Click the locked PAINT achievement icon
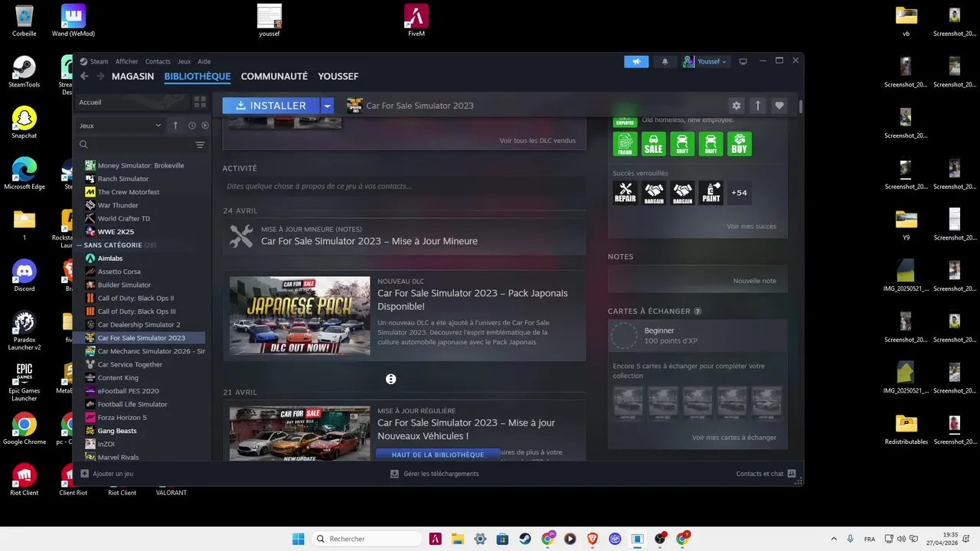Image resolution: width=980 pixels, height=551 pixels. tap(711, 193)
